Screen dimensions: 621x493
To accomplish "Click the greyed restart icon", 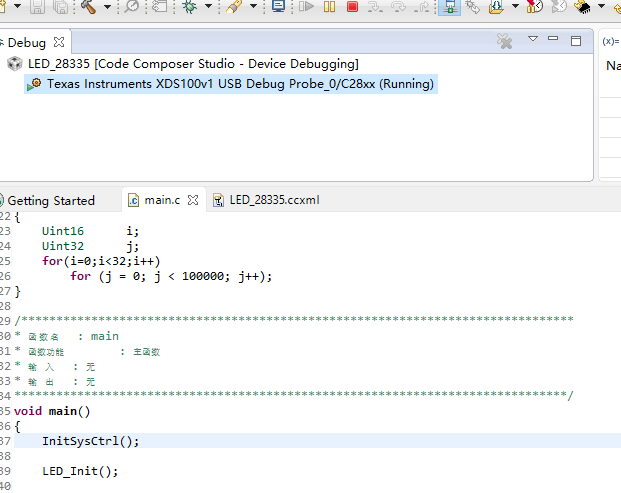I will 559,6.
